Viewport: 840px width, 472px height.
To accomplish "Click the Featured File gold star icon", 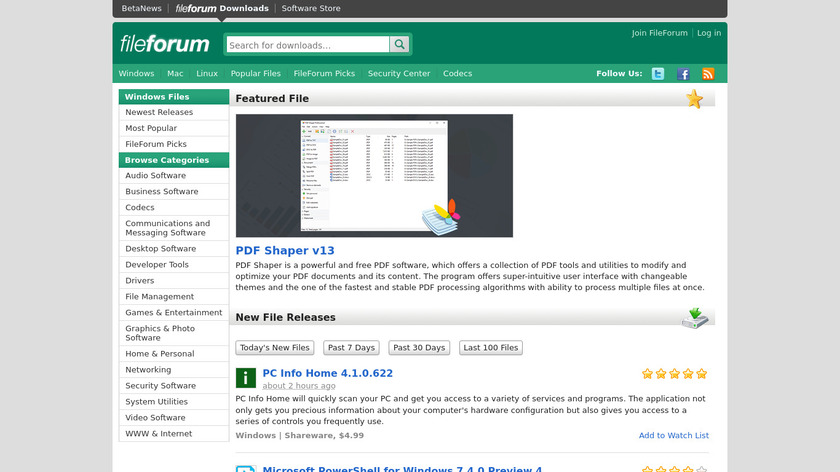I will (x=694, y=99).
